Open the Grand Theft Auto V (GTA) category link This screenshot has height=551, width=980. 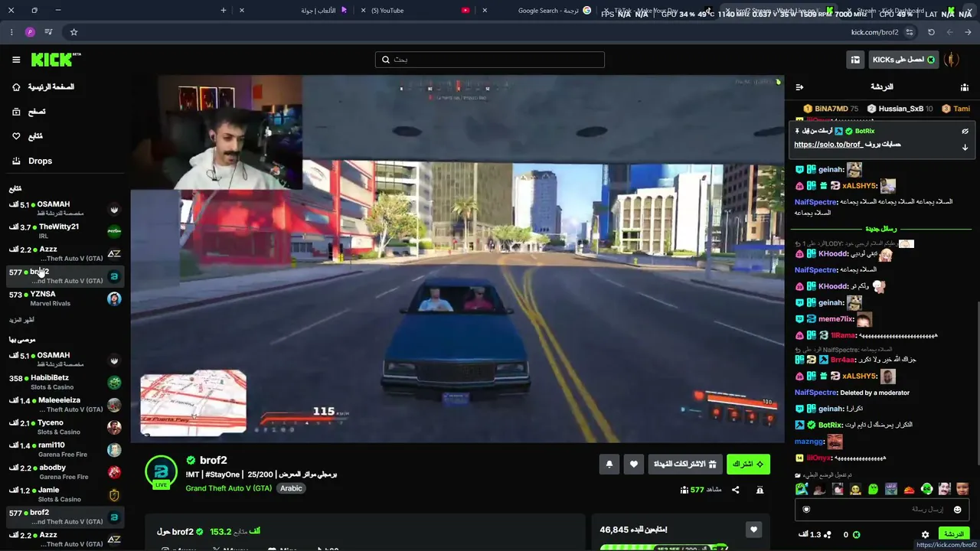click(x=228, y=488)
